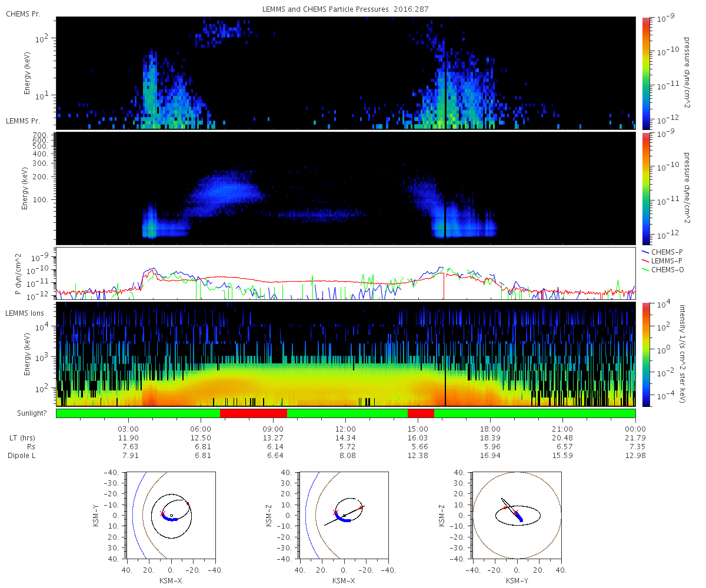Click the LEMMS pressure panel color bar
This screenshot has height=588, width=706.
646,188
